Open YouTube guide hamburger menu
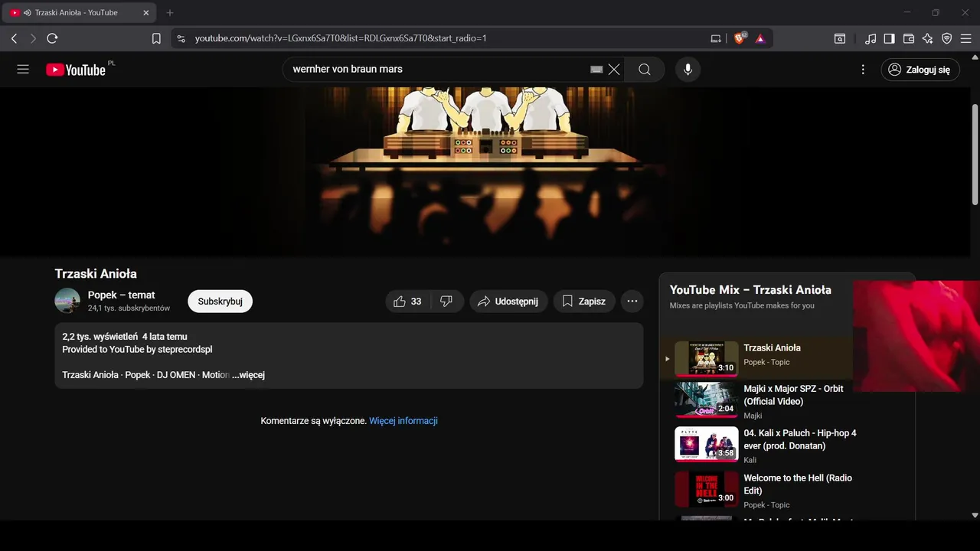Image resolution: width=980 pixels, height=551 pixels. [23, 70]
